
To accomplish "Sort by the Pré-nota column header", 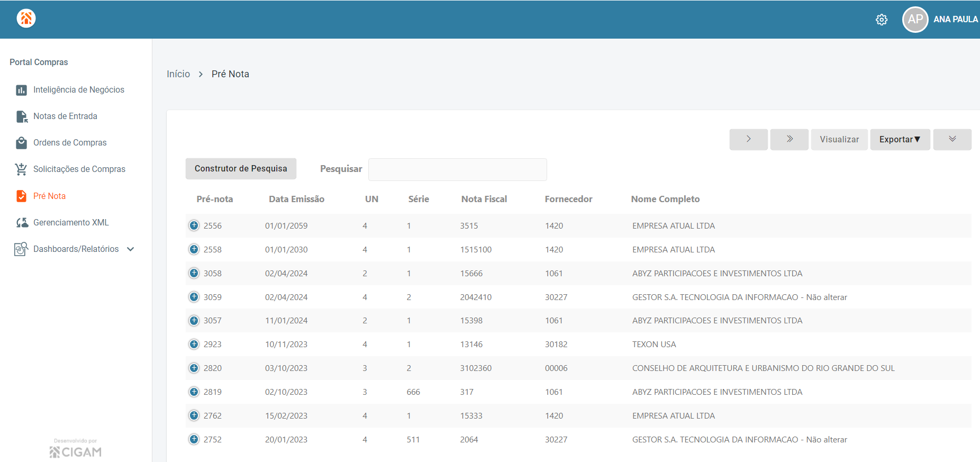I will pyautogui.click(x=215, y=199).
